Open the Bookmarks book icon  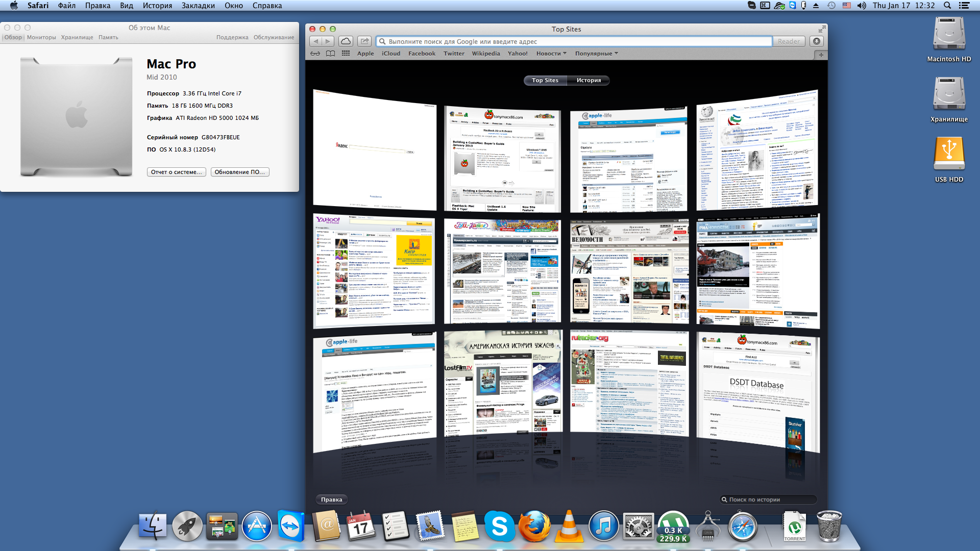point(331,54)
